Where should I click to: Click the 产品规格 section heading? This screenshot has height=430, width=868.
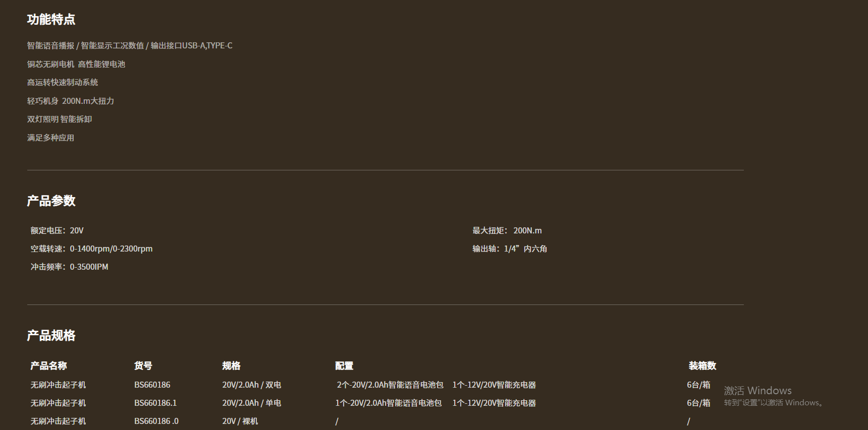[51, 335]
